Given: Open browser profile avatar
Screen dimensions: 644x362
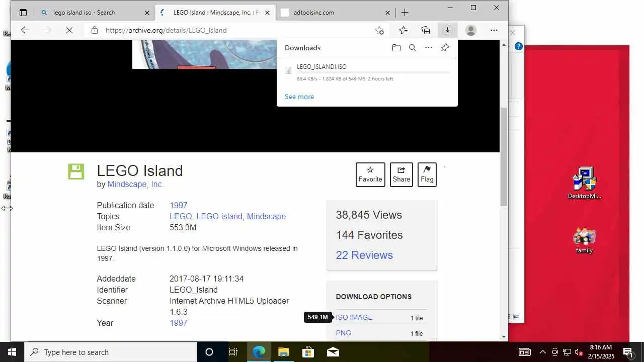Looking at the screenshot, I should (x=471, y=30).
